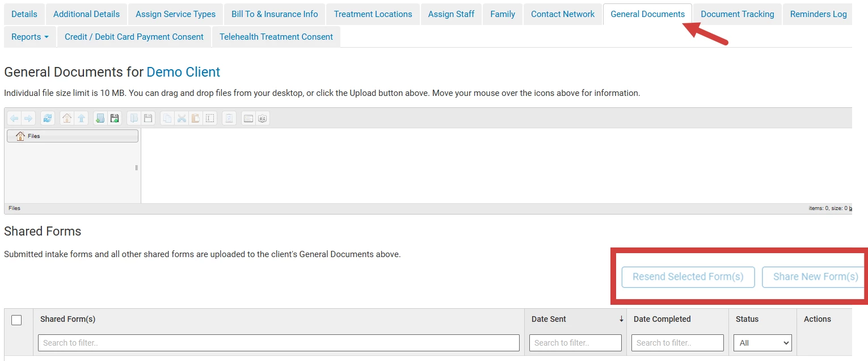The height and width of the screenshot is (361, 868).
Task: Open the Status filter dropdown
Action: pos(762,343)
